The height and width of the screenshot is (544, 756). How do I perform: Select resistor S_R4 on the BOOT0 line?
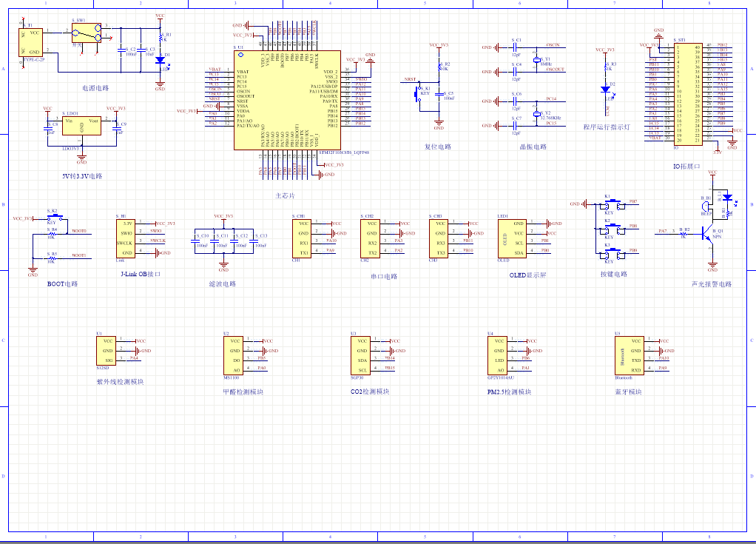pyautogui.click(x=52, y=234)
